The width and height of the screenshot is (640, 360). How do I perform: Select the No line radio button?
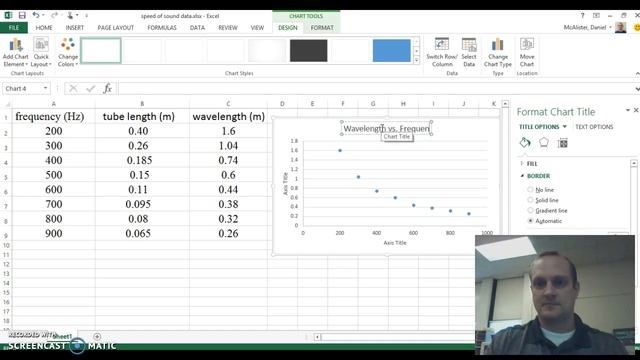530,189
